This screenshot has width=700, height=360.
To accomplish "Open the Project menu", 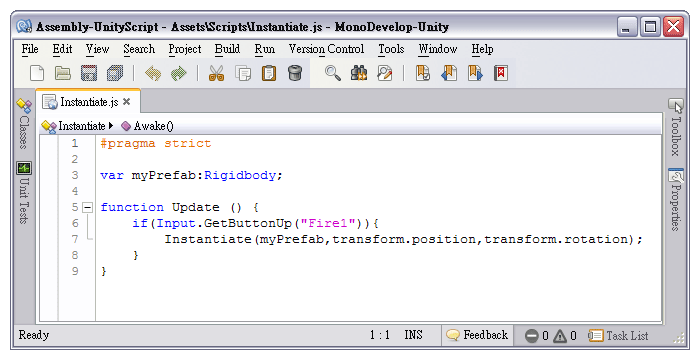I will tap(185, 49).
